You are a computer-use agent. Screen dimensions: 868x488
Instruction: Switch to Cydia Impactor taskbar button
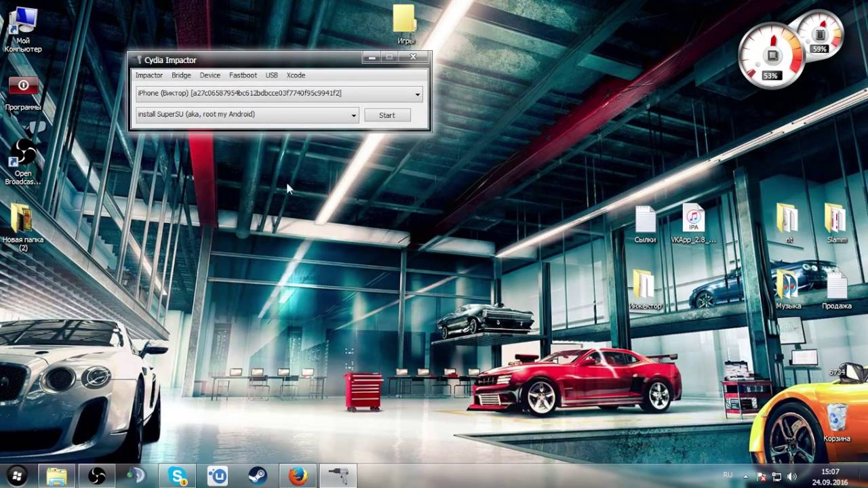click(x=338, y=476)
